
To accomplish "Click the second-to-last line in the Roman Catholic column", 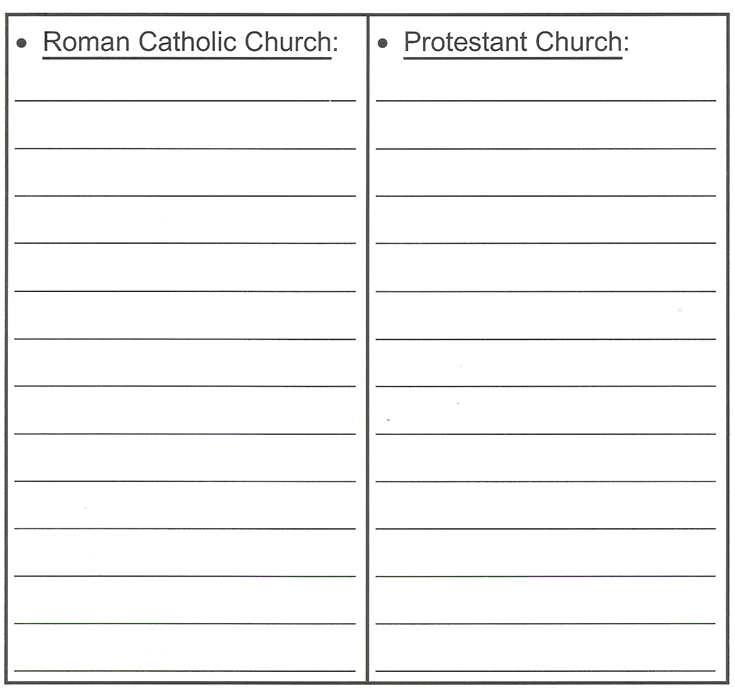I will pyautogui.click(x=185, y=623).
